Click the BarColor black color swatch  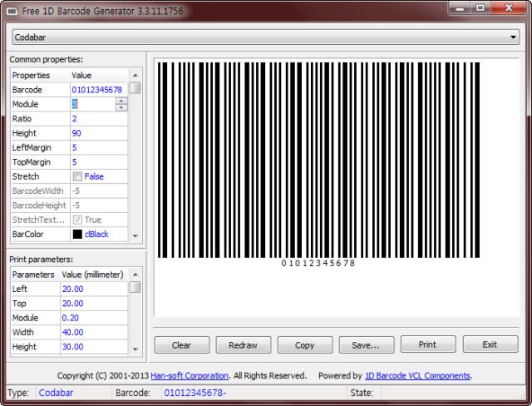[77, 235]
